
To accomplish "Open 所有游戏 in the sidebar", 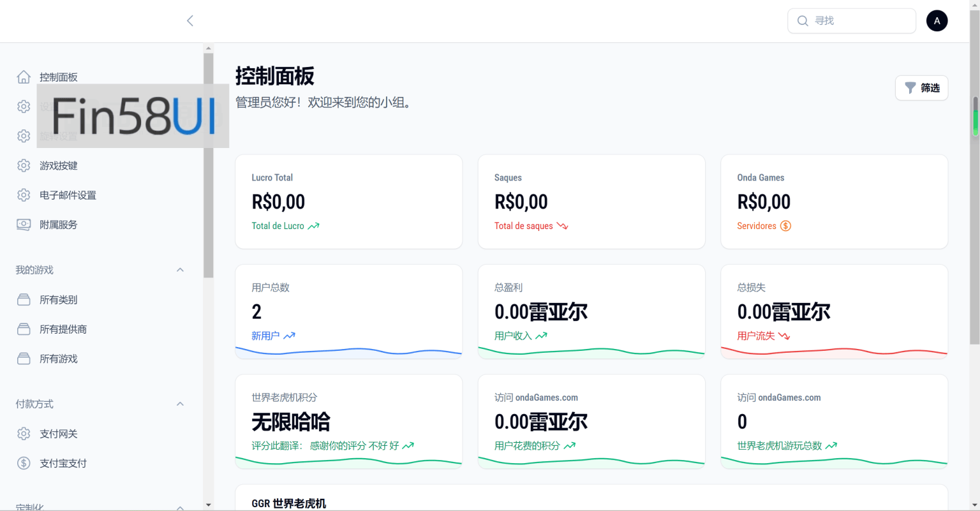I will (58, 359).
